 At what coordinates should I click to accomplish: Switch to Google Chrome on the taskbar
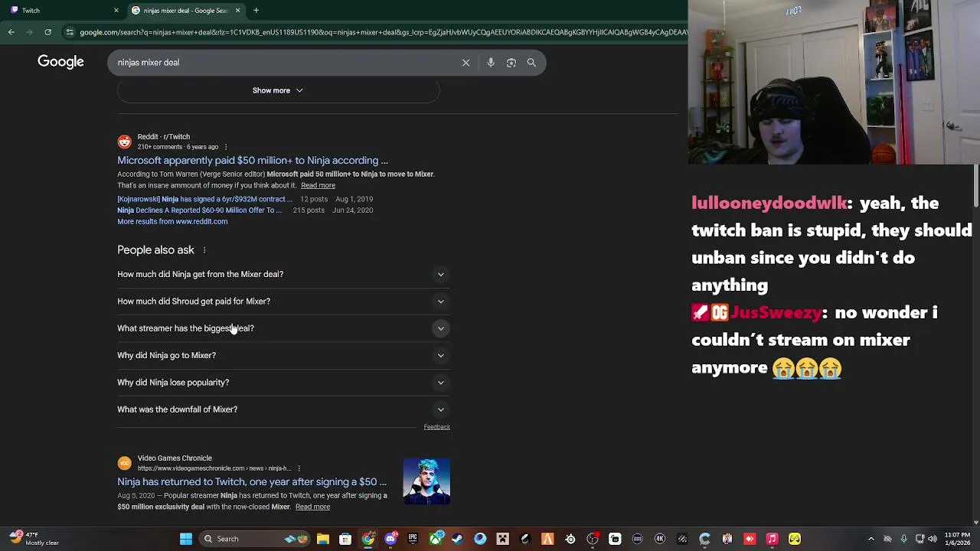point(368,539)
